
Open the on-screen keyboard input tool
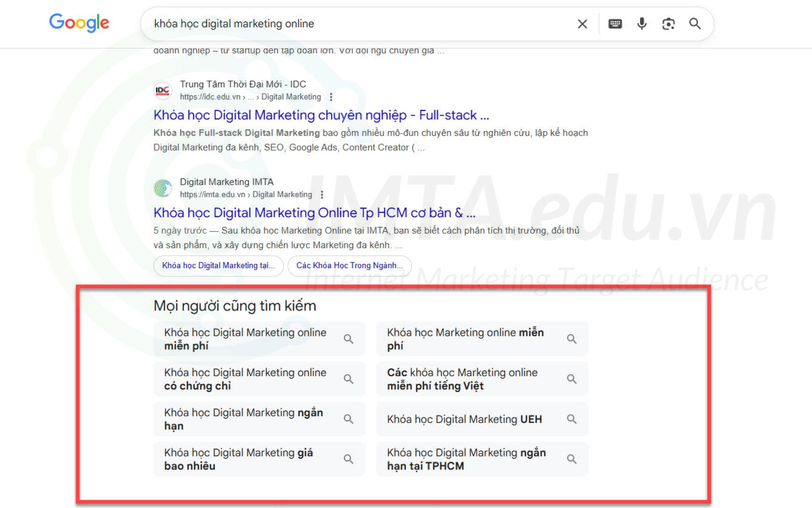(615, 24)
